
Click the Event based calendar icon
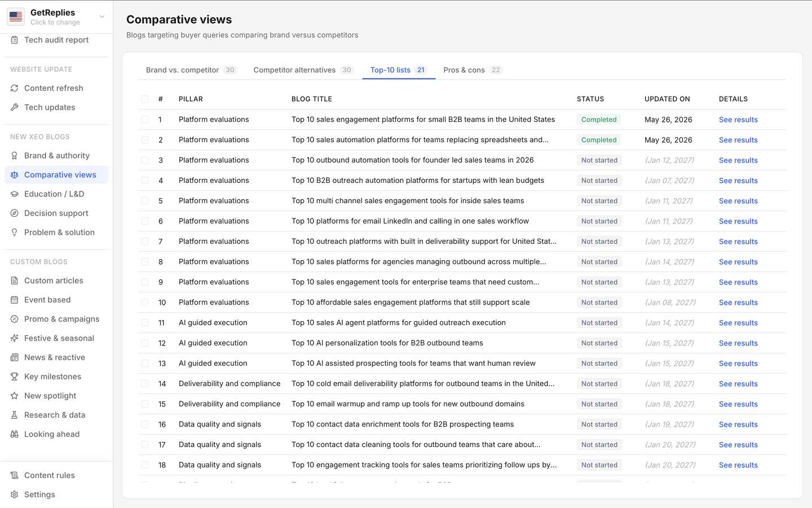pos(15,300)
